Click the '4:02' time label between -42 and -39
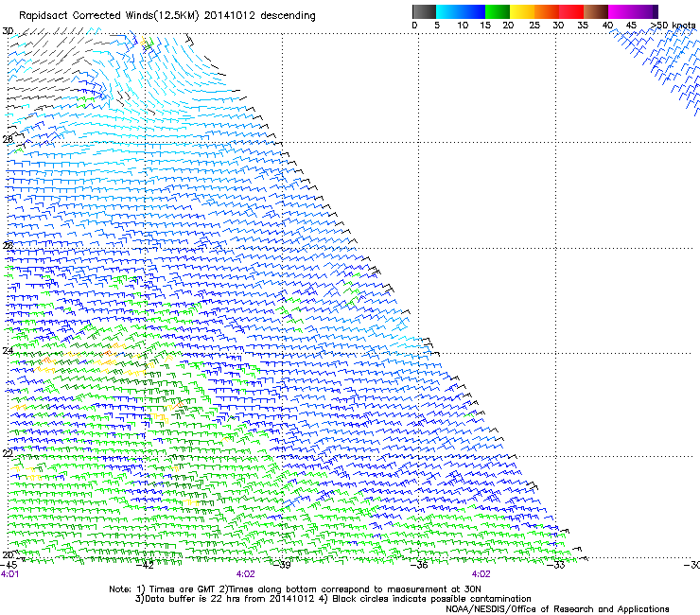 tap(246, 574)
